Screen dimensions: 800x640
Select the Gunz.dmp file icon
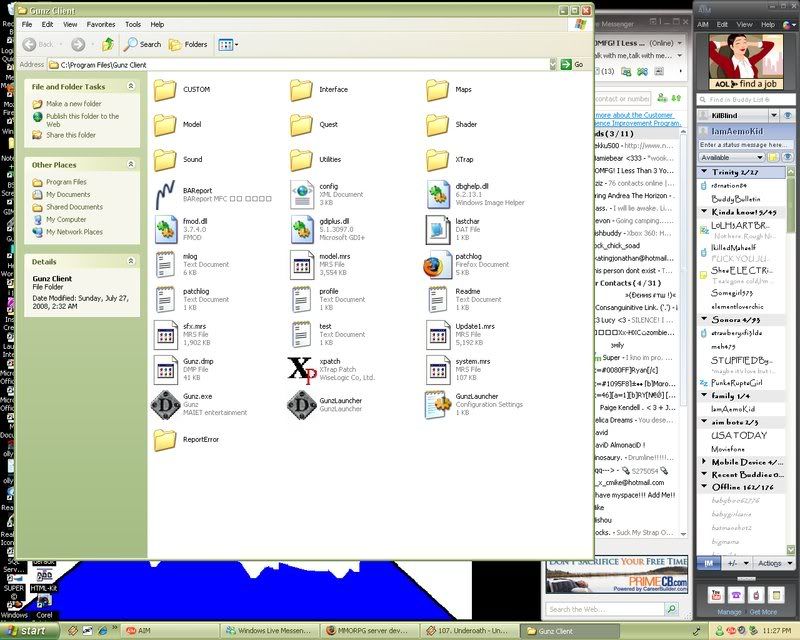tap(165, 370)
